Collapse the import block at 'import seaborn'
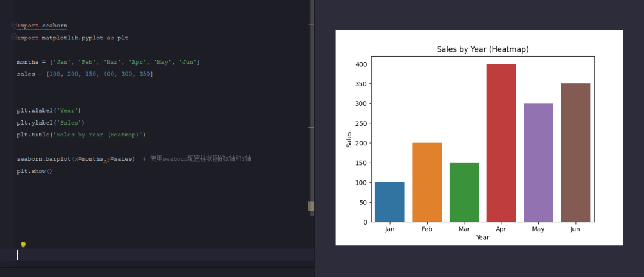644x277 pixels. coord(14,26)
